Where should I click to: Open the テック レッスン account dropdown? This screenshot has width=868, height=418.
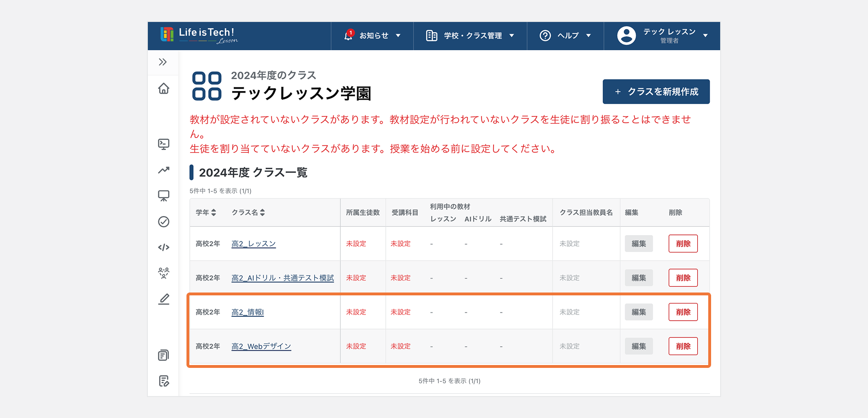[662, 36]
